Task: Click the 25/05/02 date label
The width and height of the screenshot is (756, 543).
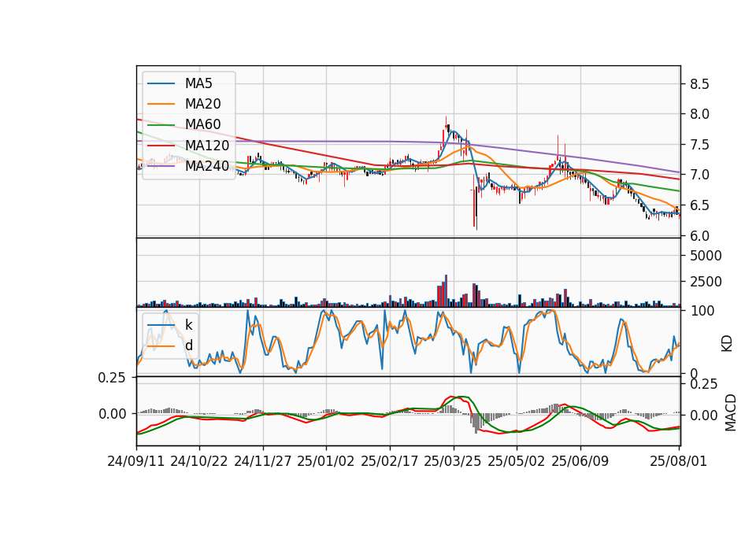Action: point(517,461)
